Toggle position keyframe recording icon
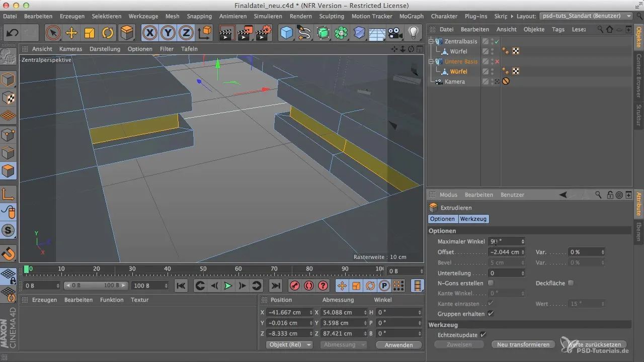This screenshot has height=362, width=644. (342, 286)
